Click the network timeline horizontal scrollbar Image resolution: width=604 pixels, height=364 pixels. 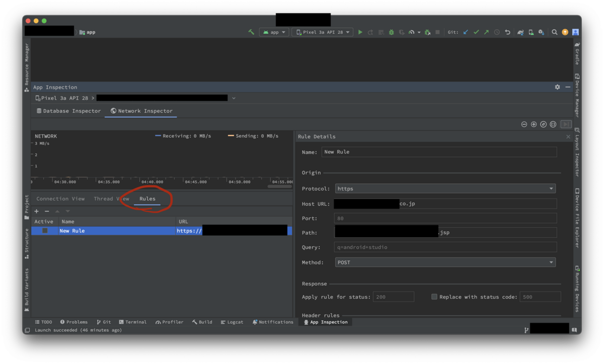coord(279,187)
